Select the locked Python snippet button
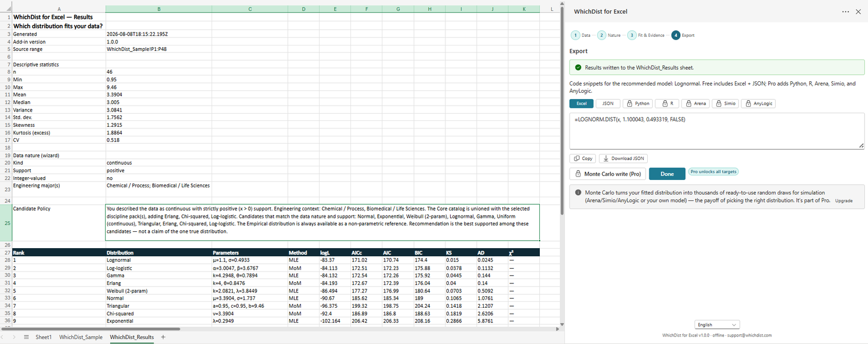 tap(637, 103)
